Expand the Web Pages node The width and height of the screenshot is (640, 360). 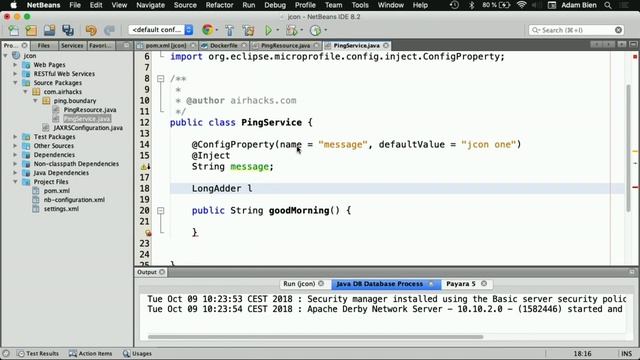pyautogui.click(x=16, y=64)
